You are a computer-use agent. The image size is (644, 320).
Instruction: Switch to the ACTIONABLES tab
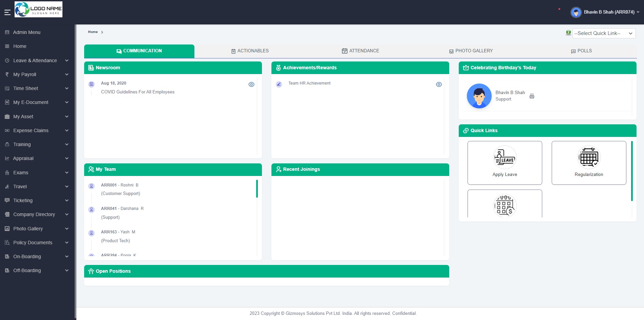point(250,51)
